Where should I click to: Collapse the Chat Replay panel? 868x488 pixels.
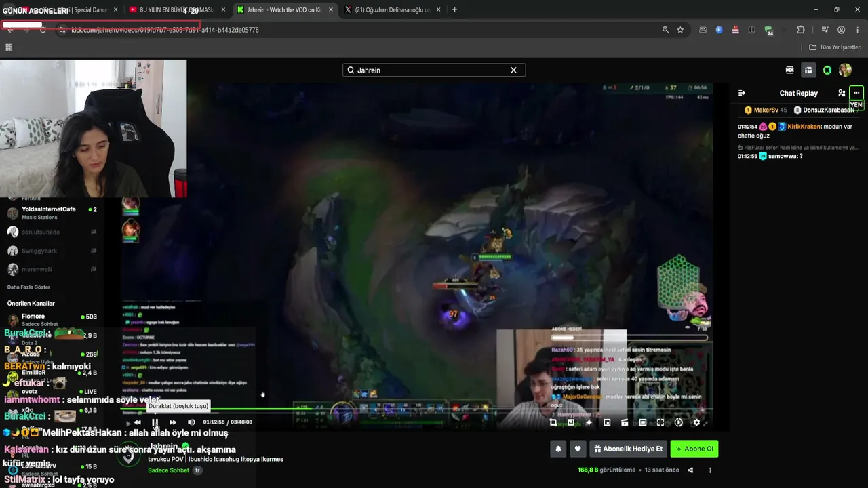pos(742,93)
